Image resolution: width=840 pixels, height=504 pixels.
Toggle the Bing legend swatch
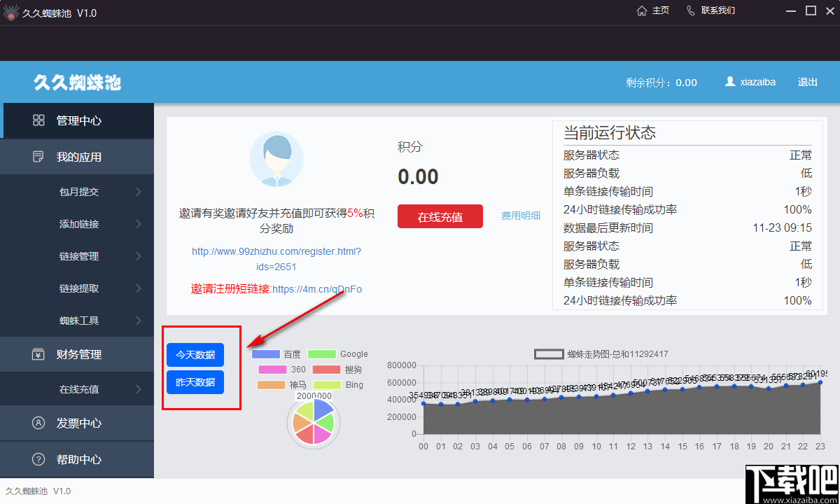coord(327,385)
